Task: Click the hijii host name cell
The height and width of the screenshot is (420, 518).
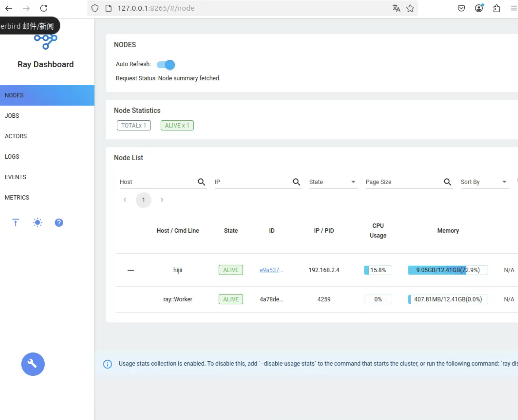Action: point(178,270)
